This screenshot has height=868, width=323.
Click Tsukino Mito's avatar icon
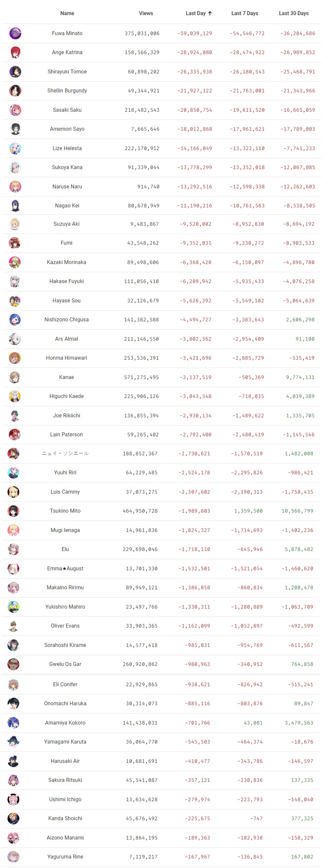click(13, 511)
